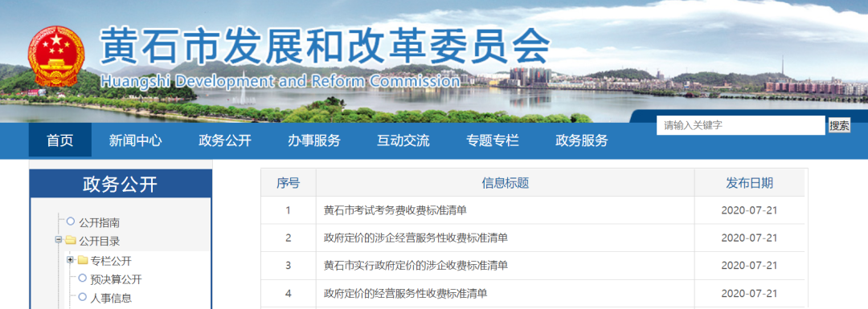Image resolution: width=868 pixels, height=309 pixels.
Task: Expand the 专栏公开 tree node
Action: pos(70,260)
